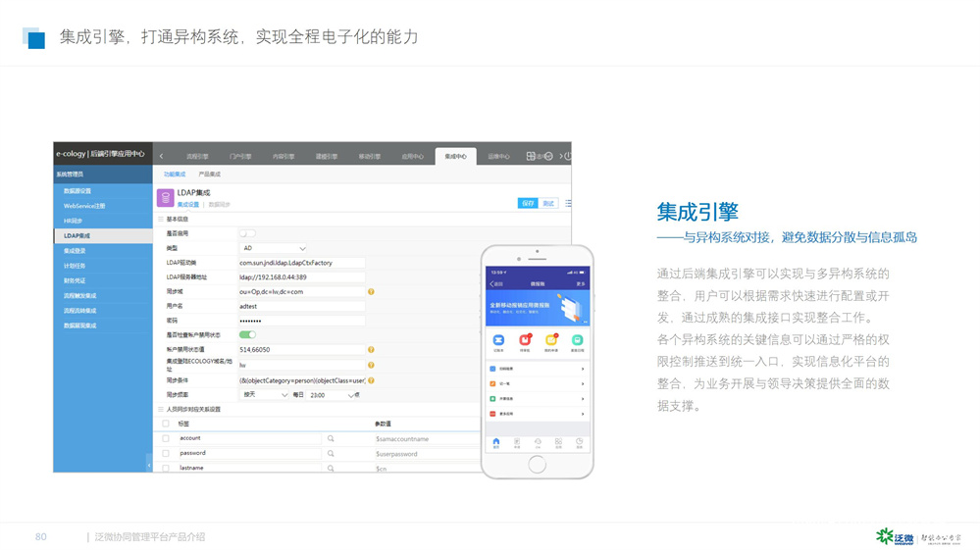Image resolution: width=980 pixels, height=550 pixels.
Task: Open the first list row chevron on phone
Action: click(x=583, y=369)
